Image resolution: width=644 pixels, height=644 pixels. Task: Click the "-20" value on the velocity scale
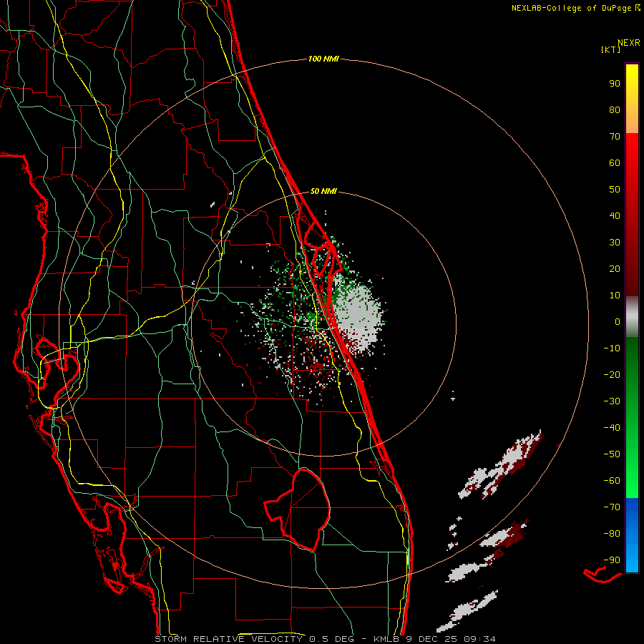click(x=612, y=375)
